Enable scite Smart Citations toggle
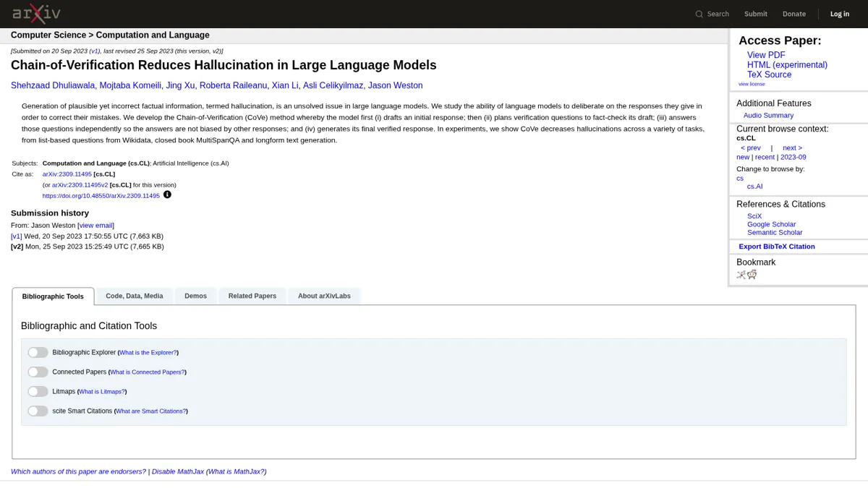 pos(38,411)
